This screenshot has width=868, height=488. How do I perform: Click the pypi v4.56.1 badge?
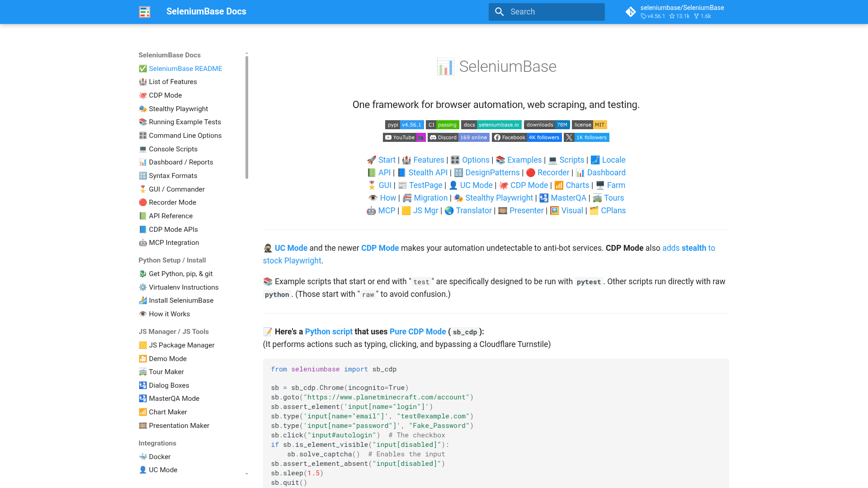tap(404, 125)
